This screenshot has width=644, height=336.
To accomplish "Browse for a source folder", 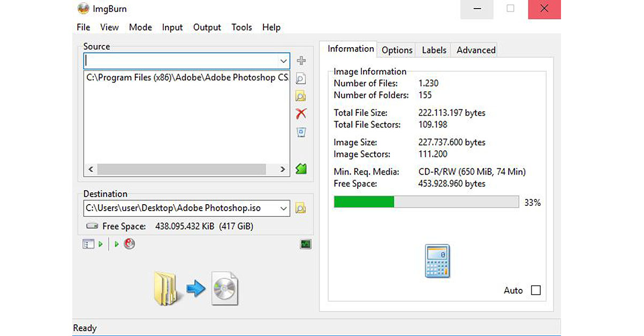I will (x=301, y=96).
